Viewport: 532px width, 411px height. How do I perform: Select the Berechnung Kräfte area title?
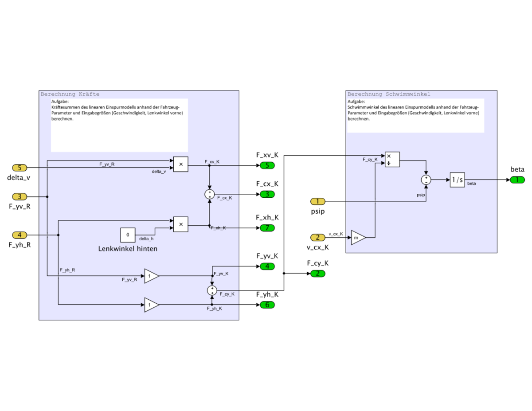coord(70,94)
